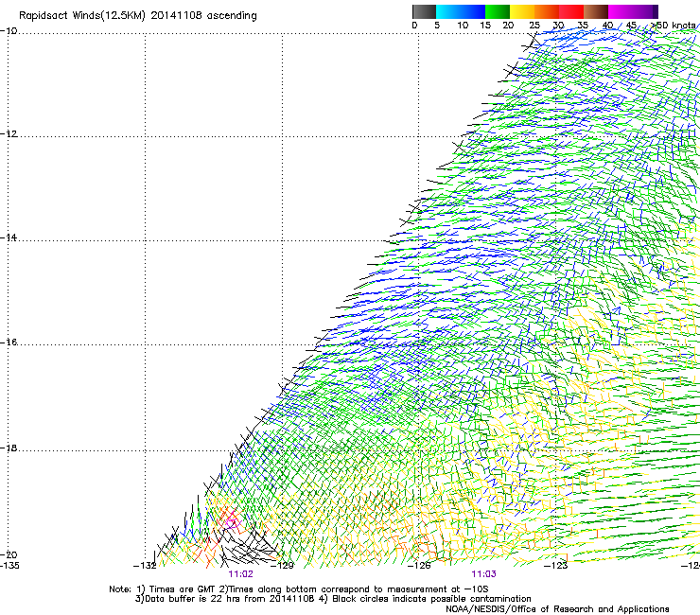
Task: Select the -20 latitude axis label
Action: click(9, 554)
